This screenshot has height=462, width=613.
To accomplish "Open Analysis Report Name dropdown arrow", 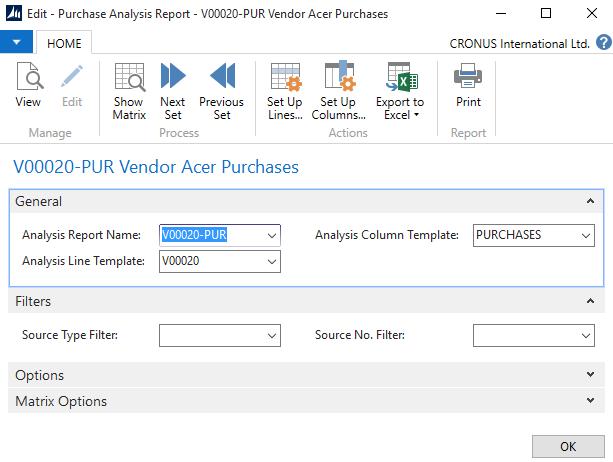I will (x=272, y=235).
